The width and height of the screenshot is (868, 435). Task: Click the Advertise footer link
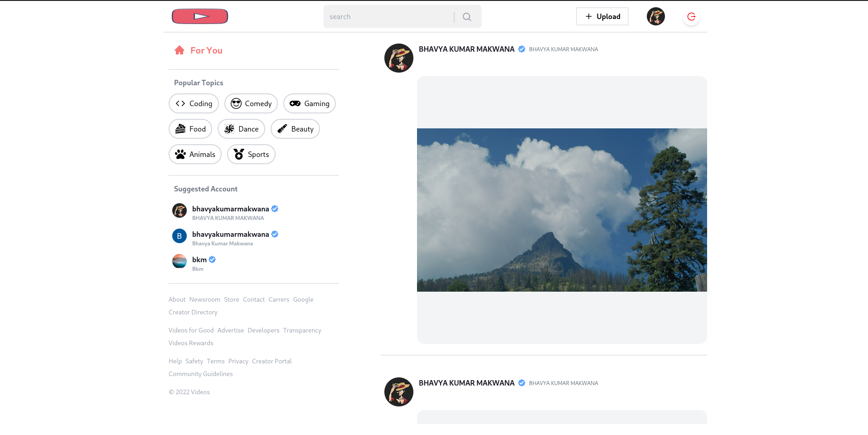(x=231, y=330)
